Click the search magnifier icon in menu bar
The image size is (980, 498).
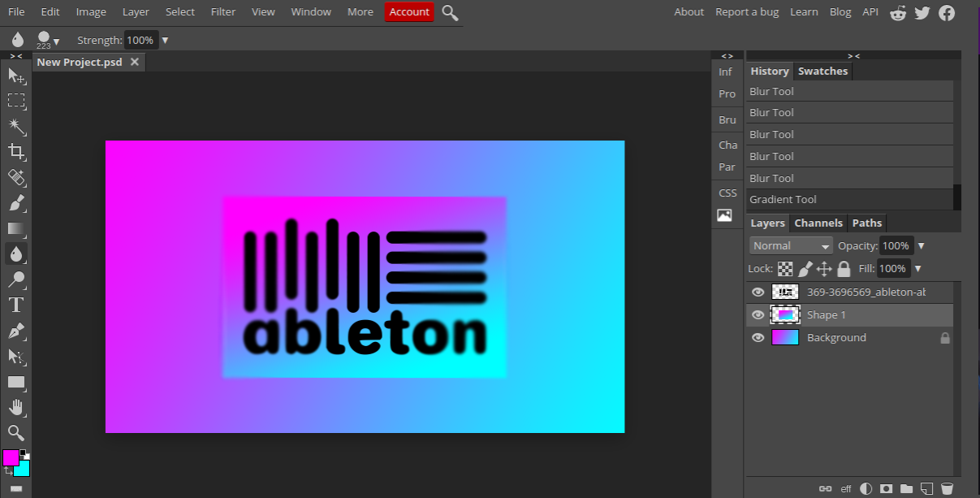[450, 12]
